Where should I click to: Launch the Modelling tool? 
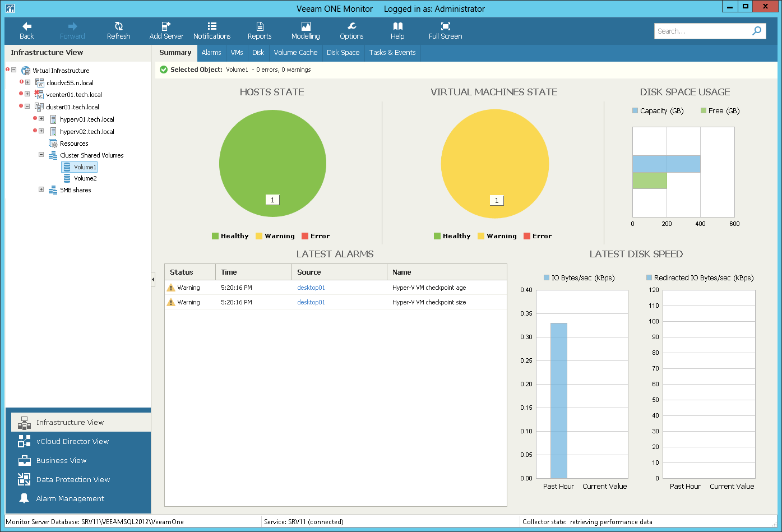[306, 31]
